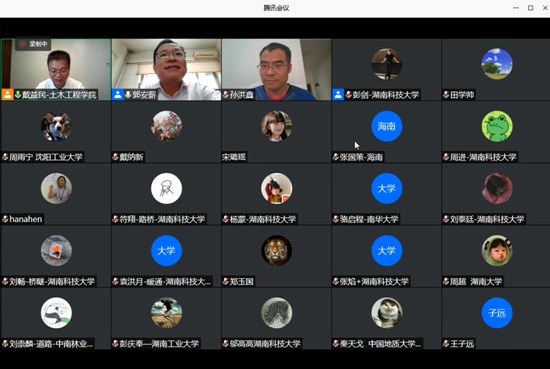Click the blue person icon beside 郭安薪

pyautogui.click(x=118, y=94)
